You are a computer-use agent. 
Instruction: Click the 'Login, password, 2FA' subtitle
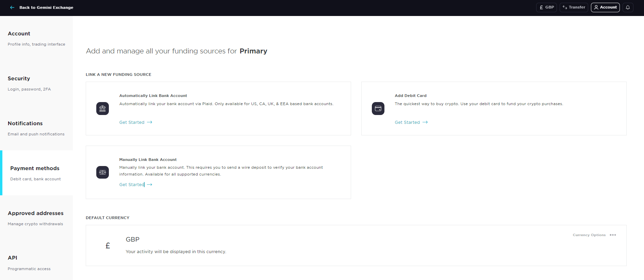click(x=29, y=89)
